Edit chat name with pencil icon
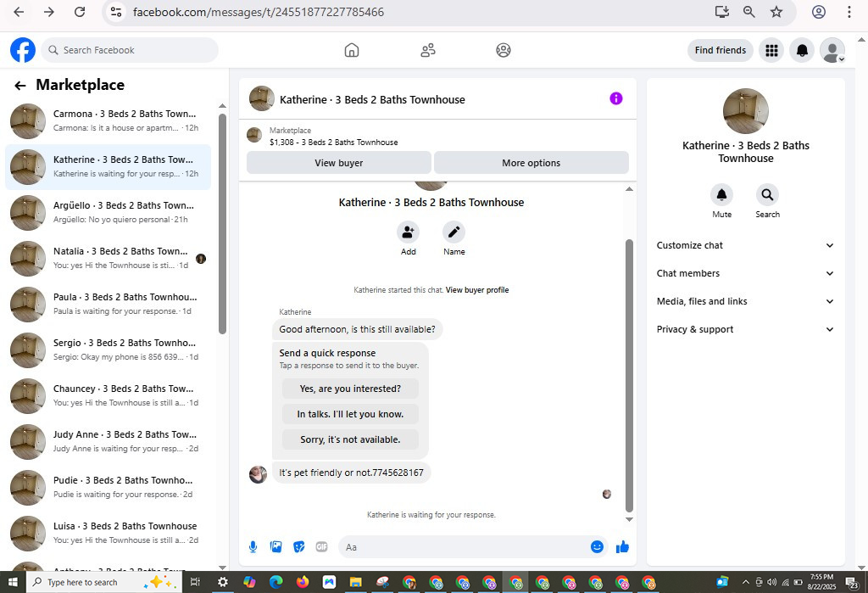The height and width of the screenshot is (593, 868). tap(454, 232)
